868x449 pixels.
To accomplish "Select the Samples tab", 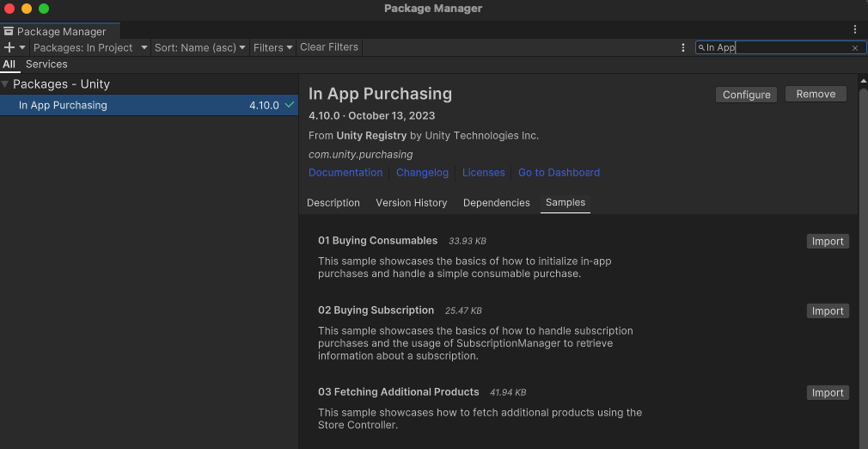I will coord(565,203).
